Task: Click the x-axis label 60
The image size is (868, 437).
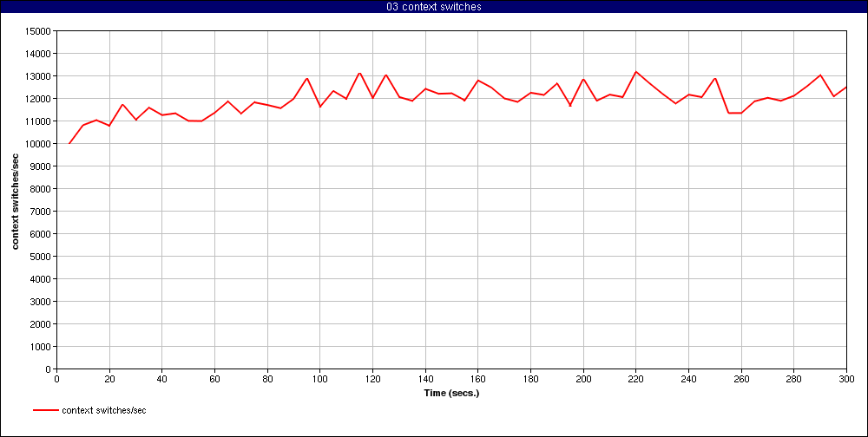Action: click(x=214, y=380)
